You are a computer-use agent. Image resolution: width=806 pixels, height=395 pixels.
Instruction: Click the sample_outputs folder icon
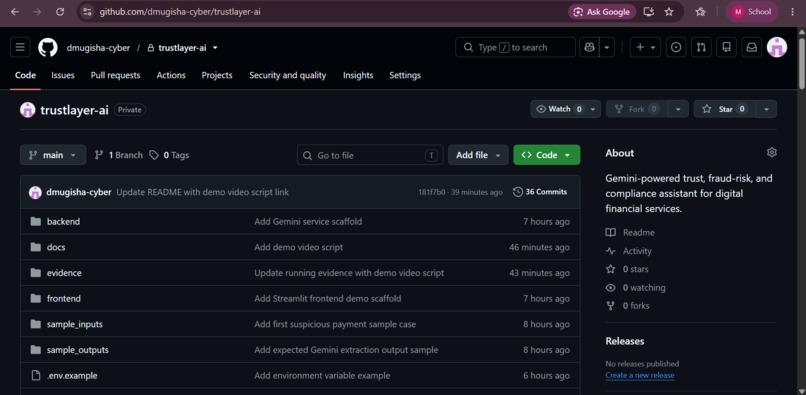pos(35,350)
